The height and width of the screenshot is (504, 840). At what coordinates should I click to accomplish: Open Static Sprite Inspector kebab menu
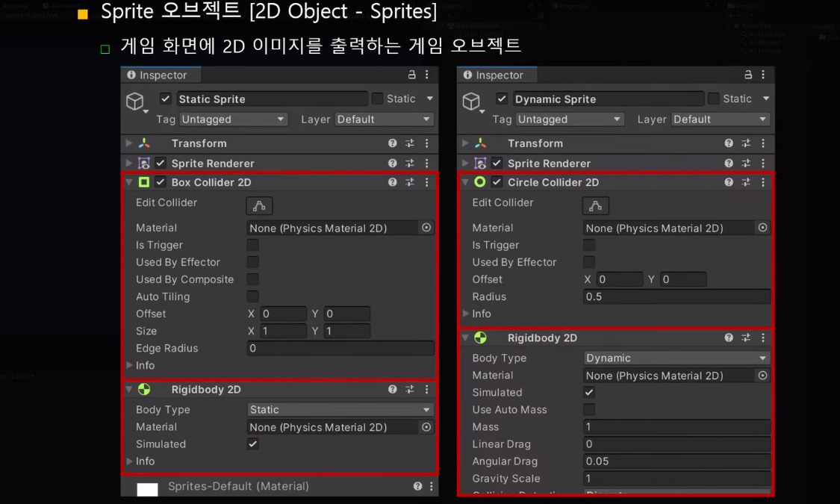point(426,75)
